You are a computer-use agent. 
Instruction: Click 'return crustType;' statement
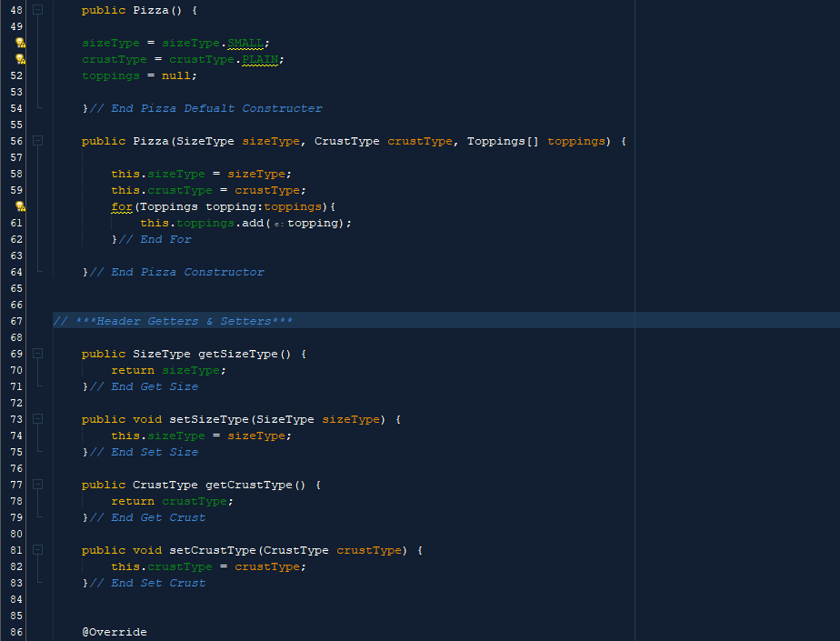click(173, 501)
